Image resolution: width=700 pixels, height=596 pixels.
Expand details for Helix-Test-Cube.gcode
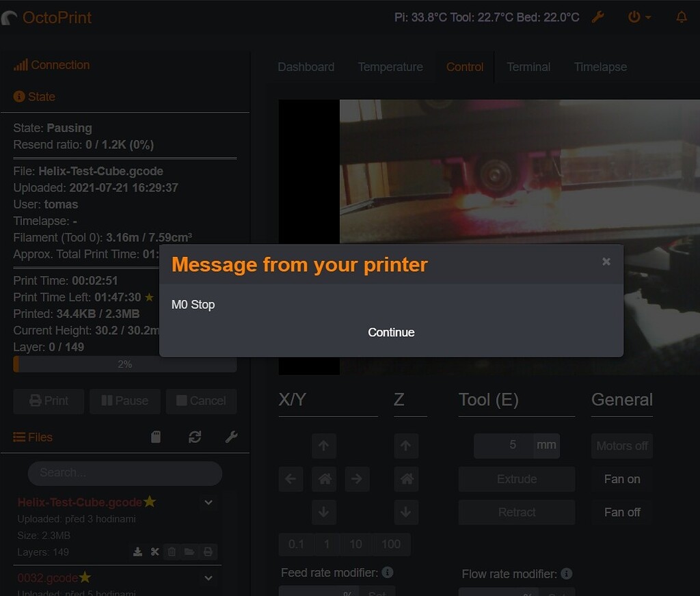pos(208,502)
